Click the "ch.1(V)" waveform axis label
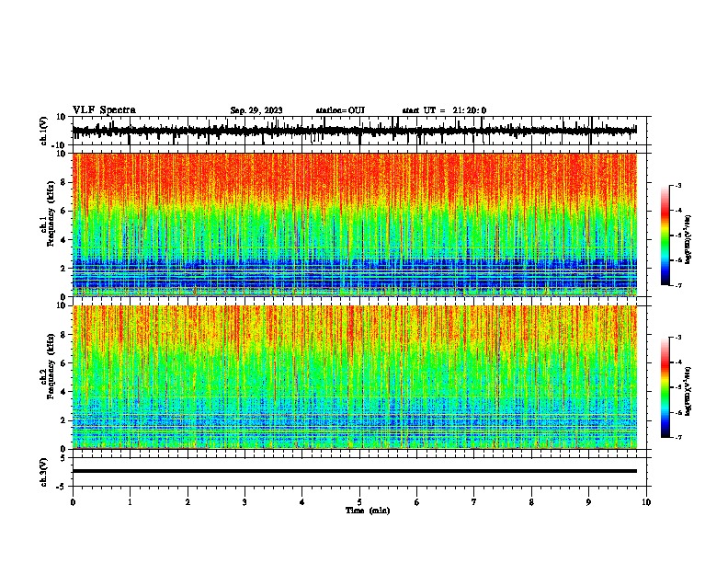 [x=44, y=131]
